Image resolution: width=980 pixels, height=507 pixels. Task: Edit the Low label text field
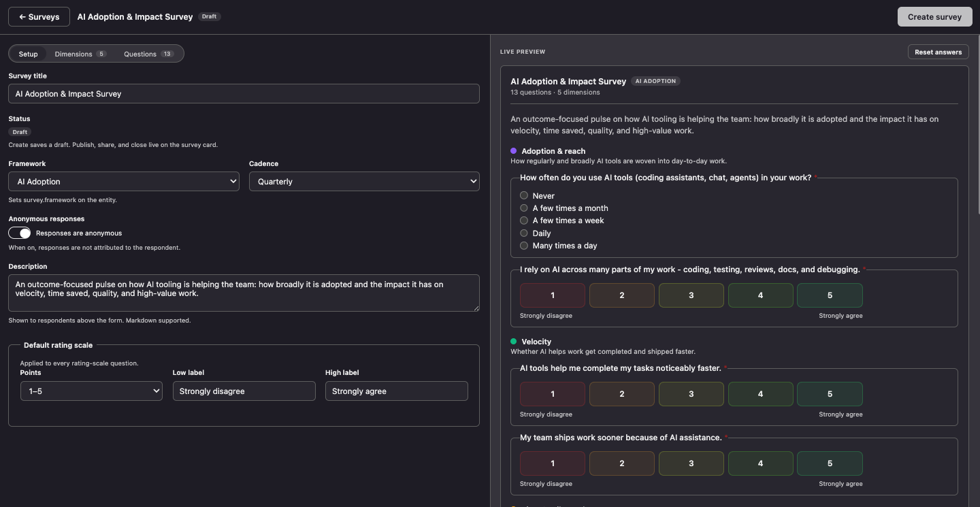point(244,391)
